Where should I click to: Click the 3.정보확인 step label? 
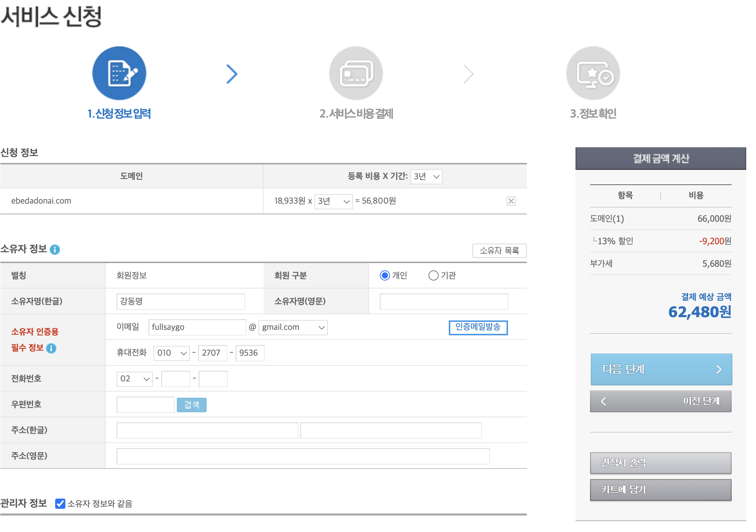(x=593, y=114)
